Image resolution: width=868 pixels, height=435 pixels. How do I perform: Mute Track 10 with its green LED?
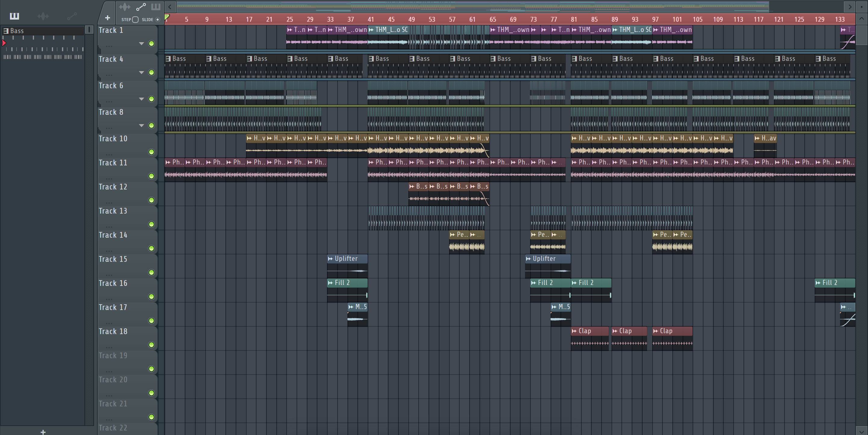[x=151, y=152]
